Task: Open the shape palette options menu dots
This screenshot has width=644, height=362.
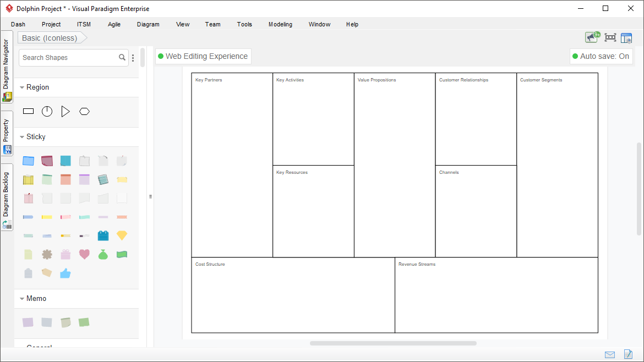Action: pyautogui.click(x=133, y=58)
